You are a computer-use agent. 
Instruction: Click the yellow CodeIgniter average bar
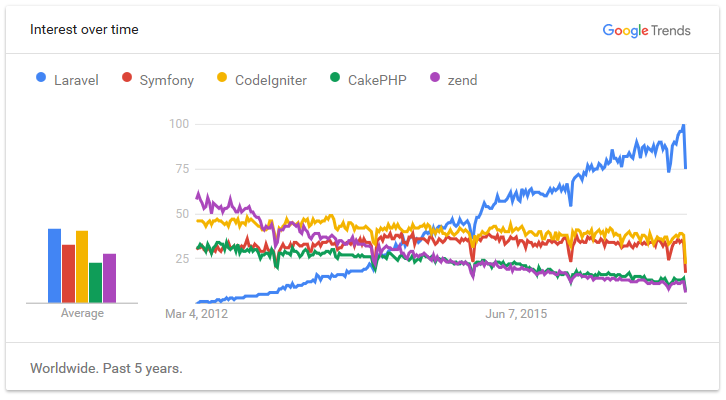[x=82, y=266]
